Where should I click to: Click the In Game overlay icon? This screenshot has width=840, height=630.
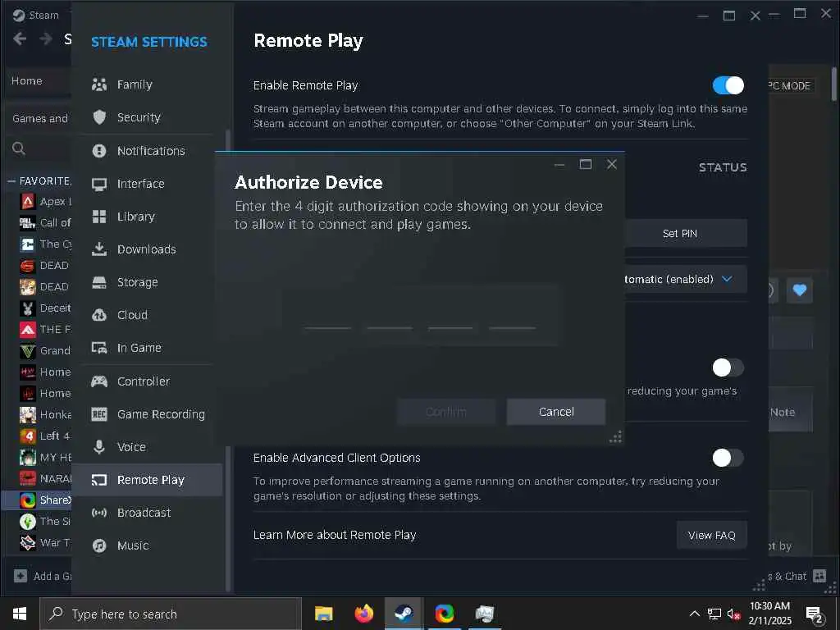(99, 348)
